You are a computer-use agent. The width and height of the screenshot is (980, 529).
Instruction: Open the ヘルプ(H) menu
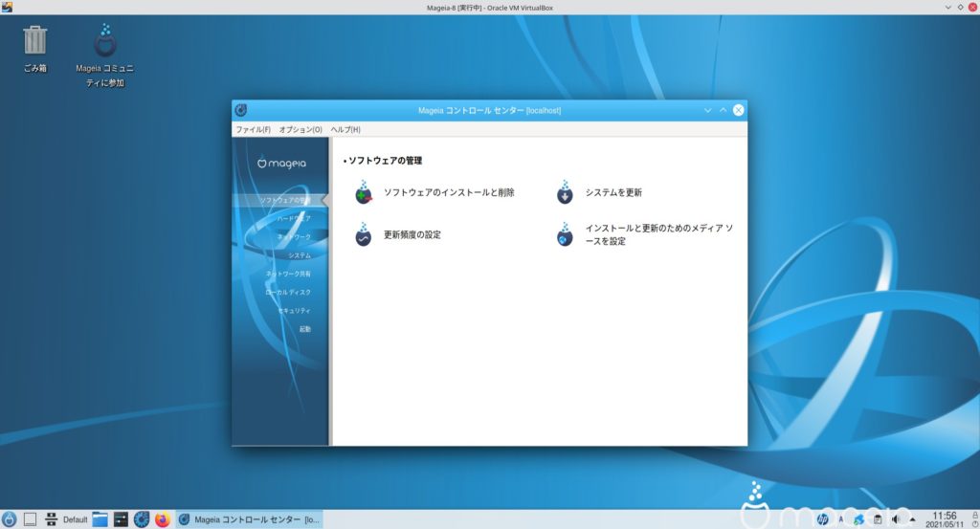(345, 129)
